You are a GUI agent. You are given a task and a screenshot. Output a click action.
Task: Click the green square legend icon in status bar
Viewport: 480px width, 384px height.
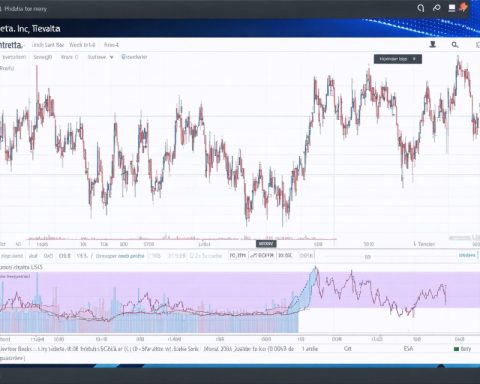[456, 349]
